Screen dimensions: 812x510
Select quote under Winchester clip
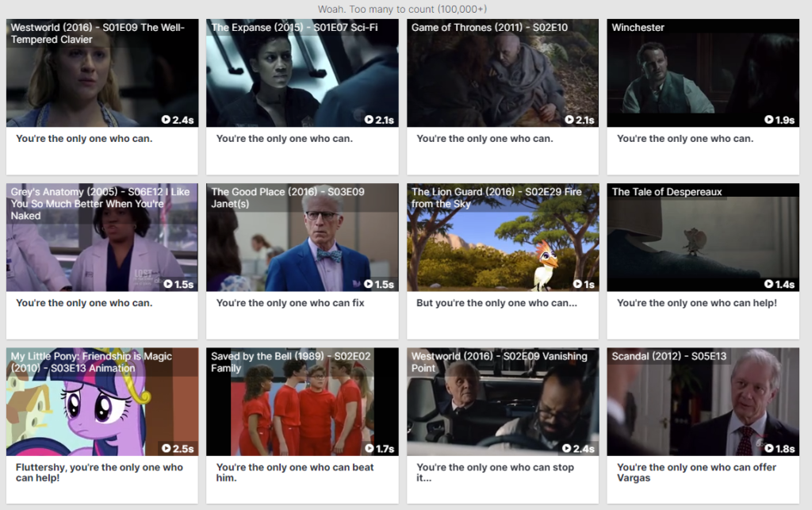(685, 139)
